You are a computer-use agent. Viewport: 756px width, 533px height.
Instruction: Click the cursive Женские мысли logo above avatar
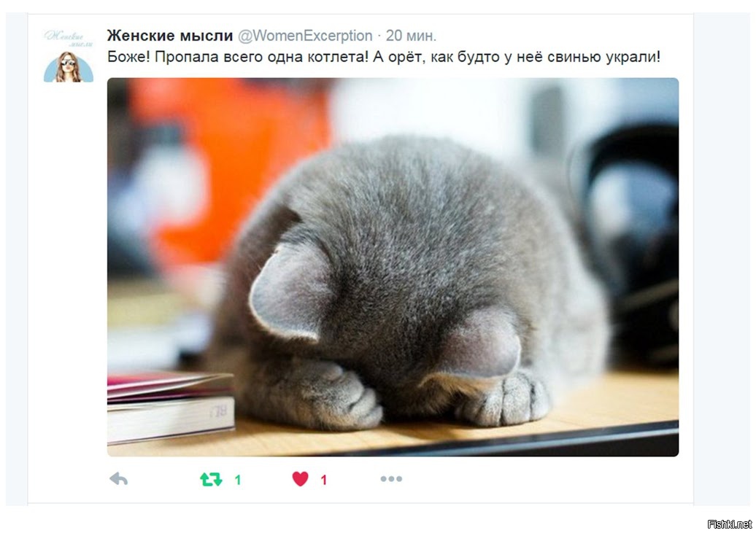(69, 39)
